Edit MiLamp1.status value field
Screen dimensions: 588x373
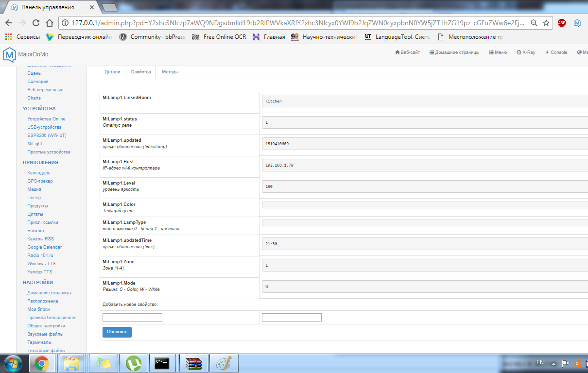coord(425,122)
